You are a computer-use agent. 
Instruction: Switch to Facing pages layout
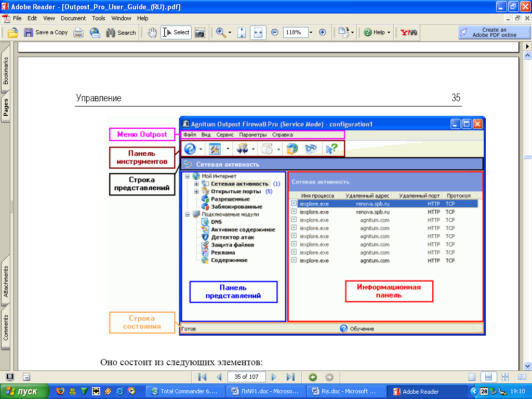pyautogui.click(x=522, y=377)
